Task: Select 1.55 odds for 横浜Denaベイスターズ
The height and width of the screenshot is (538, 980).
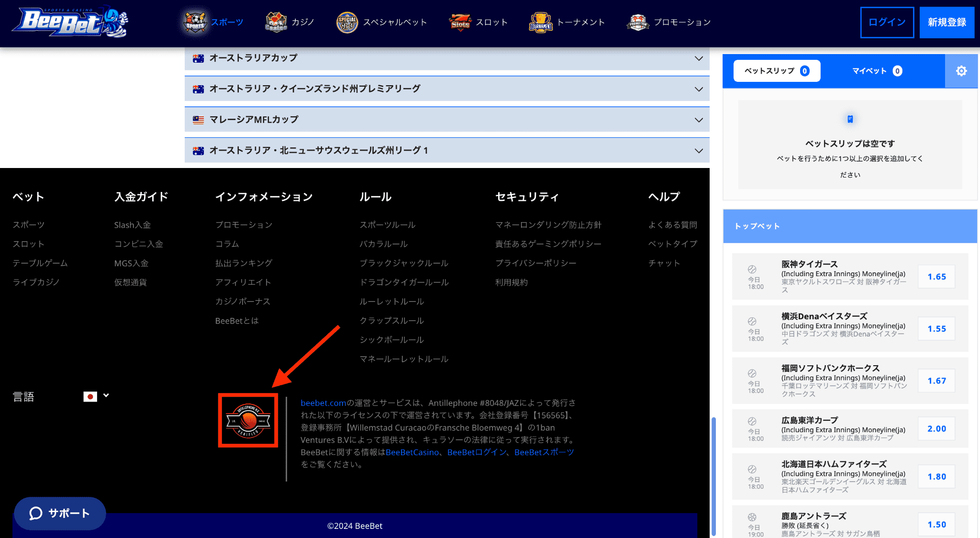Action: pos(936,329)
